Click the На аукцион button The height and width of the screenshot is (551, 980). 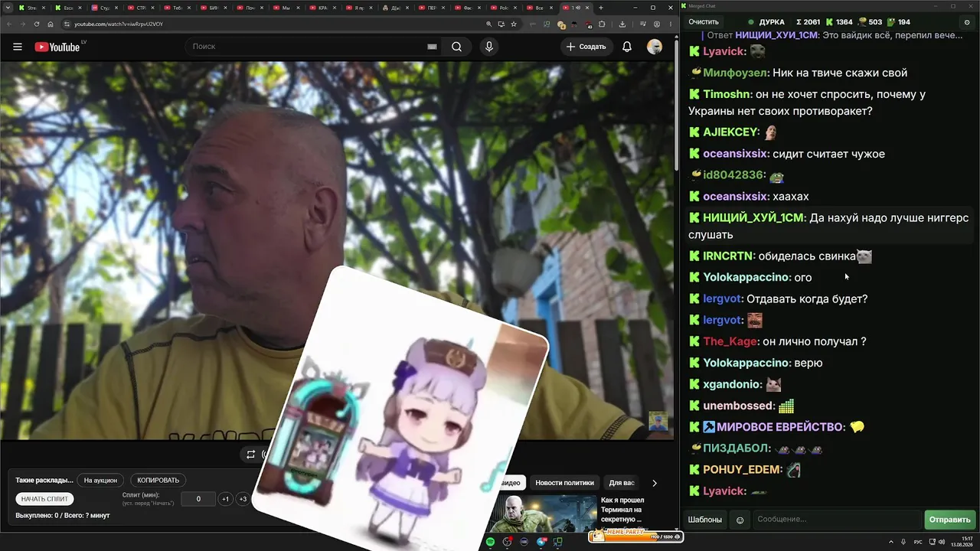click(100, 481)
